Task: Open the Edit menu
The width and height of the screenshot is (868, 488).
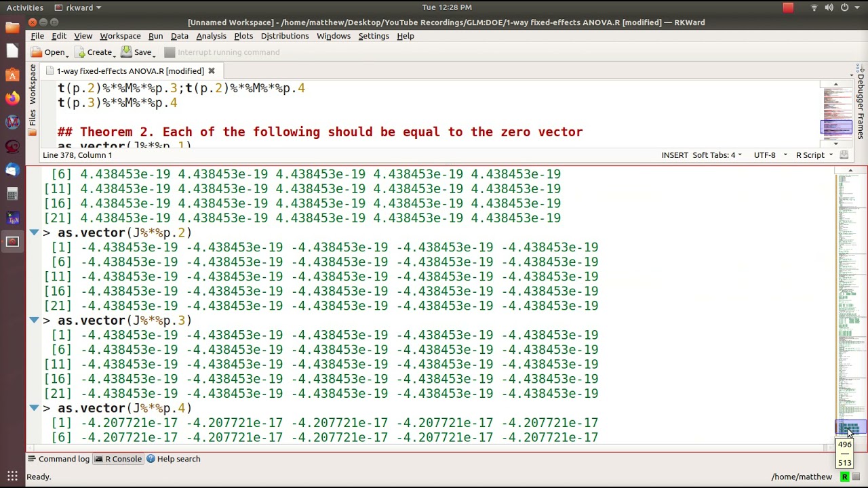Action: point(59,36)
